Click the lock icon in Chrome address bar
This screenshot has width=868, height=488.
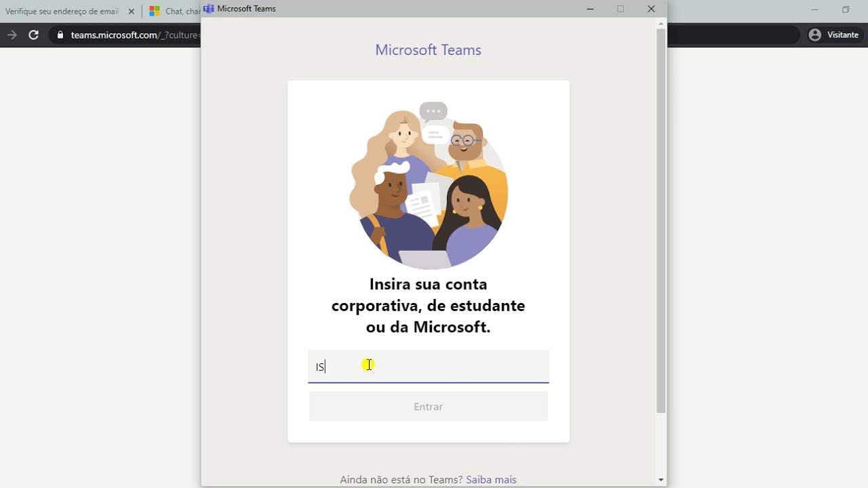[60, 35]
